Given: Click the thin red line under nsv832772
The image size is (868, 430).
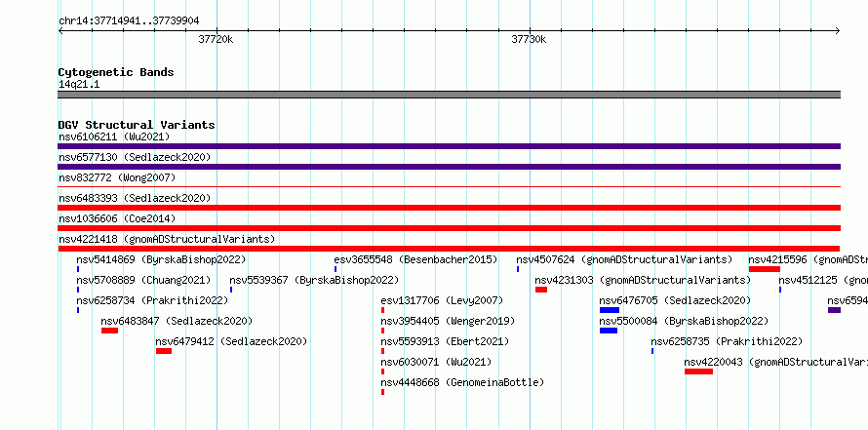Looking at the screenshot, I should coord(449,187).
